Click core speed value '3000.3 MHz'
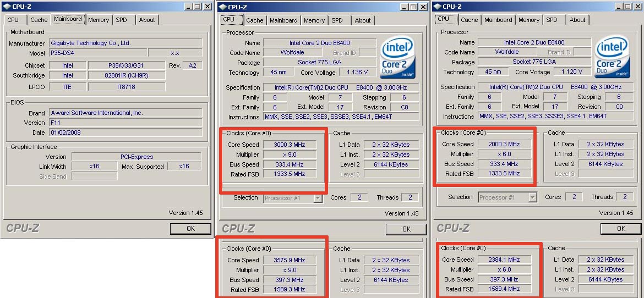Screen dimensions: 644x298 (x=290, y=145)
